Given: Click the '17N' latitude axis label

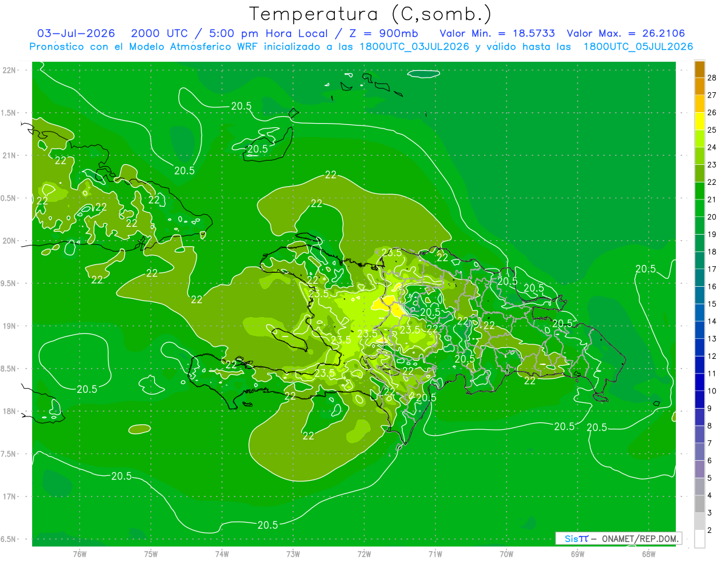Looking at the screenshot, I should 9,497.
